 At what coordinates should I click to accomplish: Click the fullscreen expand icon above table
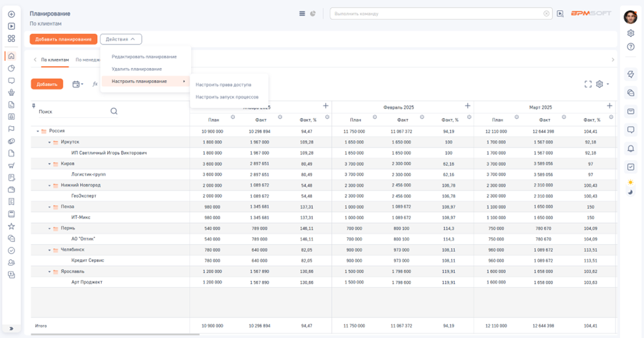[588, 84]
